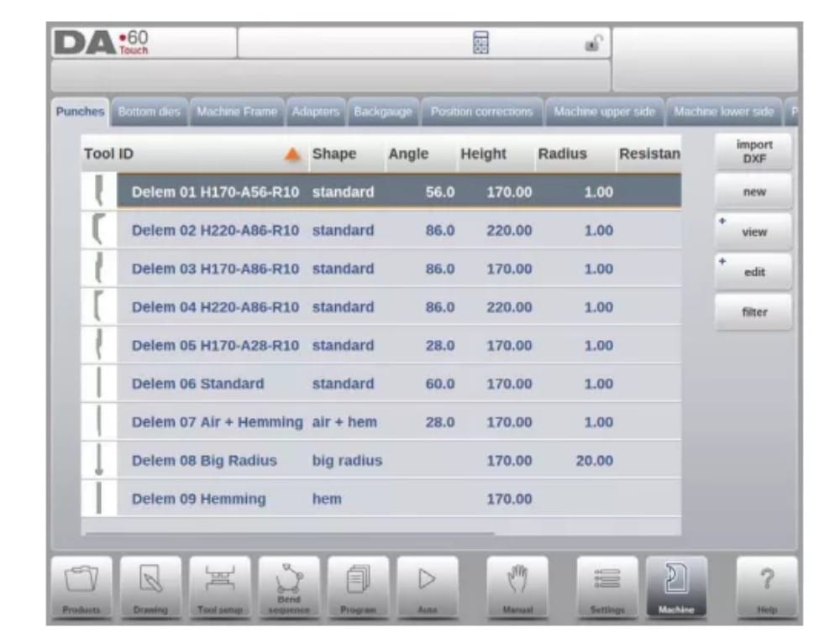Select row Delem 09 Hemming
The image size is (840, 638).
pyautogui.click(x=381, y=499)
